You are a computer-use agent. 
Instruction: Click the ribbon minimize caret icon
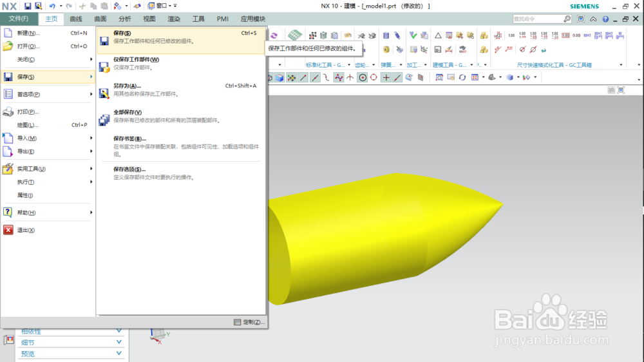click(x=593, y=19)
